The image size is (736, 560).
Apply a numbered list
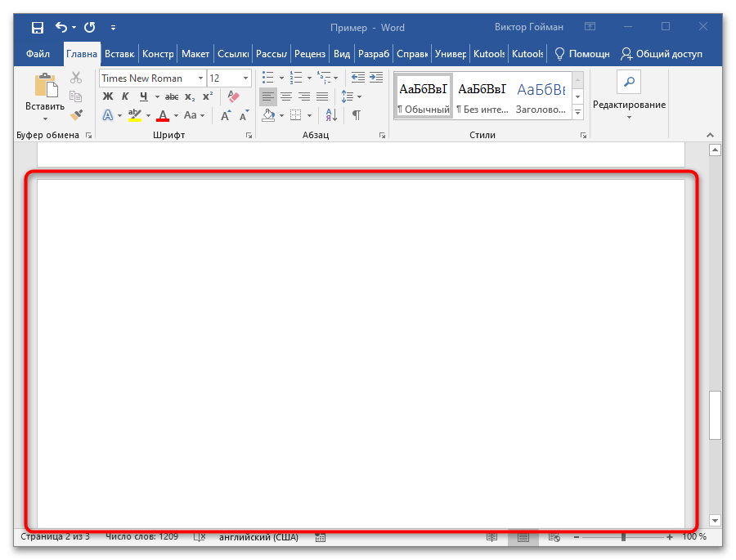click(x=296, y=78)
